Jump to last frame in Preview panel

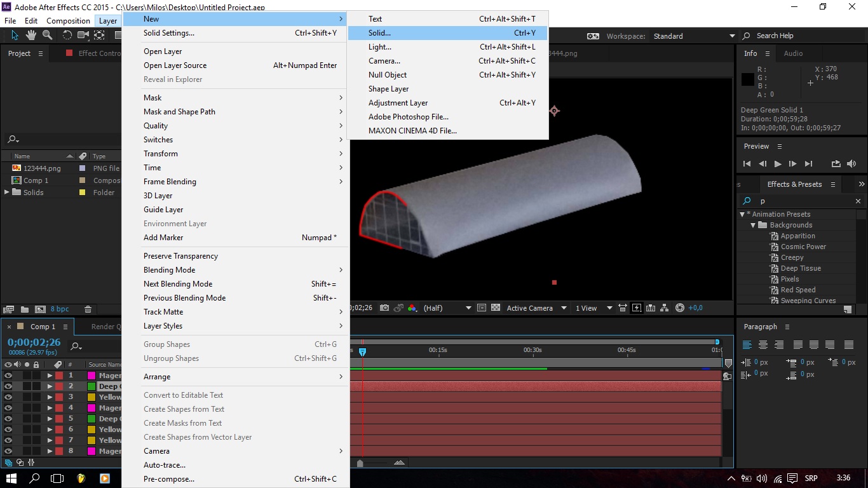[809, 163]
